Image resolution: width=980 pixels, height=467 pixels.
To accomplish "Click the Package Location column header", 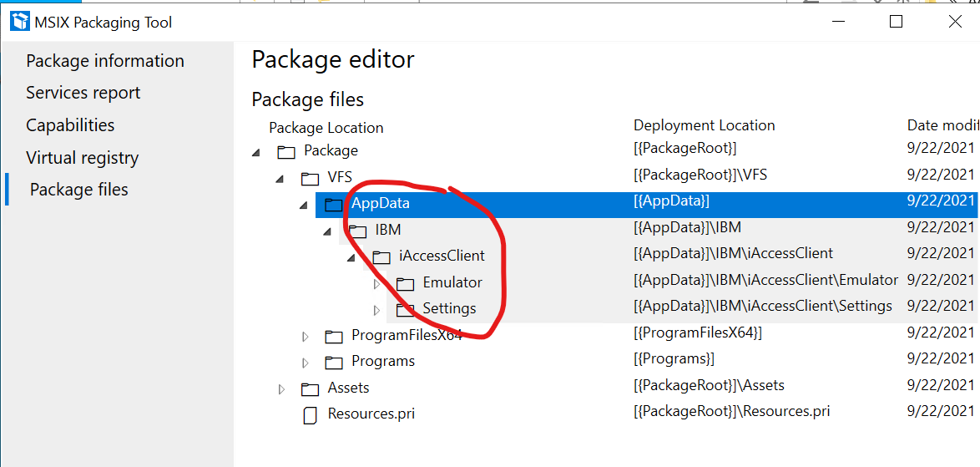I will point(326,128).
